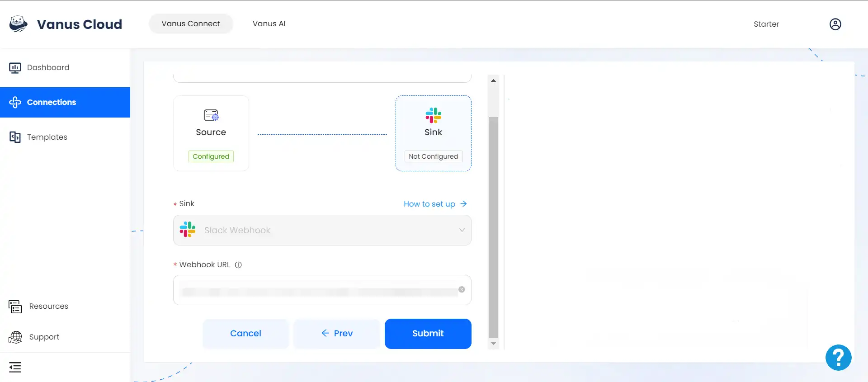The image size is (868, 382).
Task: Click the Sink dropdown chevron arrow
Action: [462, 230]
